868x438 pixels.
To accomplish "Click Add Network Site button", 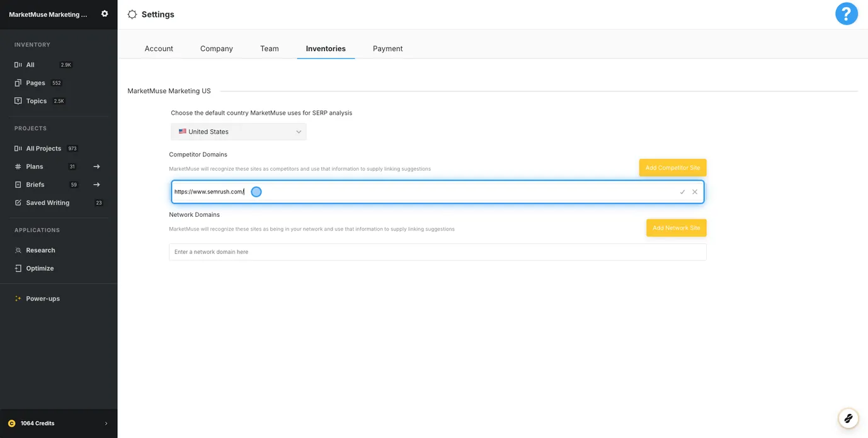I will [x=677, y=228].
